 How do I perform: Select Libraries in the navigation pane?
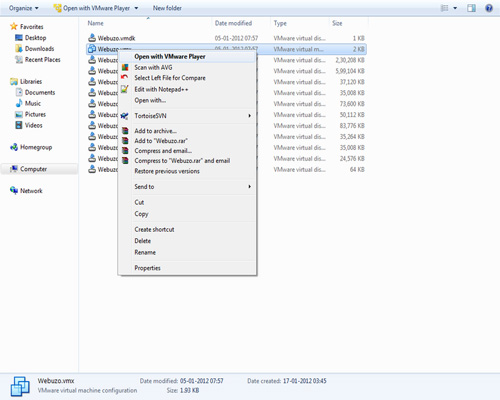pyautogui.click(x=26, y=81)
